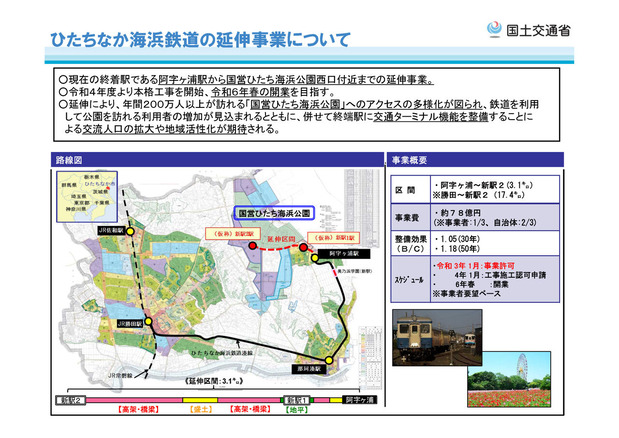Viewport: 619px width, 438px height.
Task: Click the 那珂湊駅 station label
Action: (x=308, y=369)
